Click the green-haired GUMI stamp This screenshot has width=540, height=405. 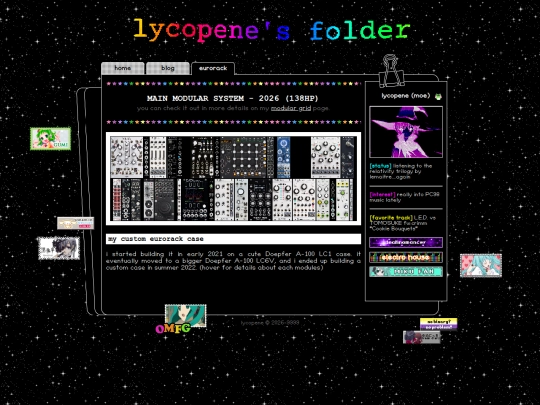pyautogui.click(x=51, y=139)
